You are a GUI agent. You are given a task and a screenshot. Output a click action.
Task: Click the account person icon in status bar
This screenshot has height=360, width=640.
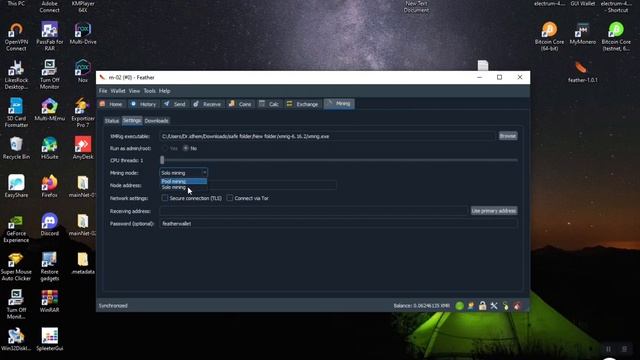pos(471,306)
